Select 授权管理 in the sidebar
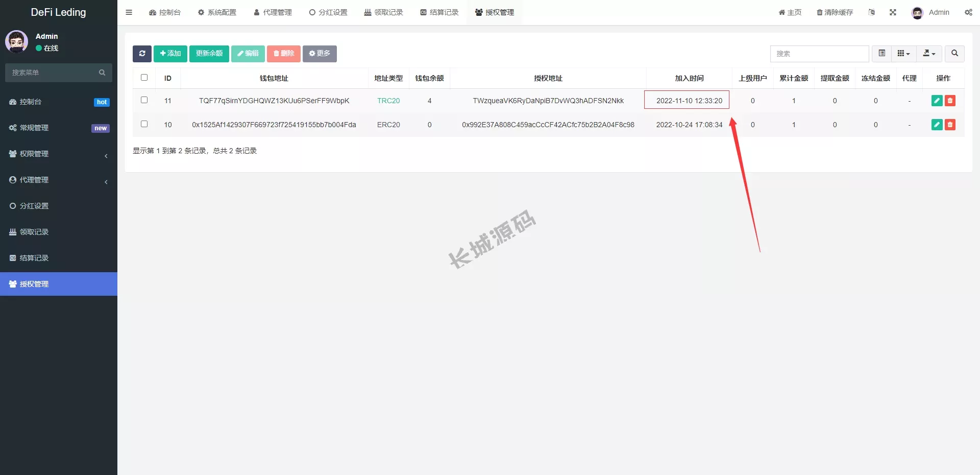The height and width of the screenshot is (475, 980). click(59, 284)
